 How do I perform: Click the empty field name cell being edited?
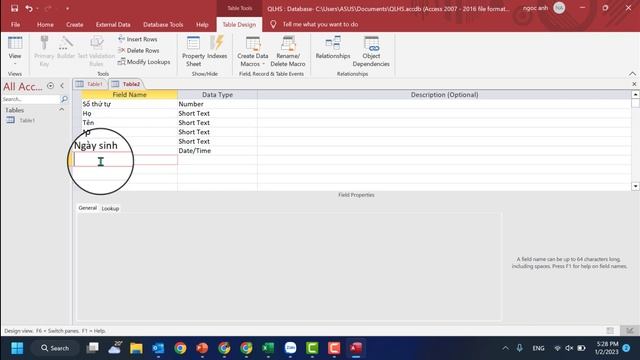tap(125, 160)
